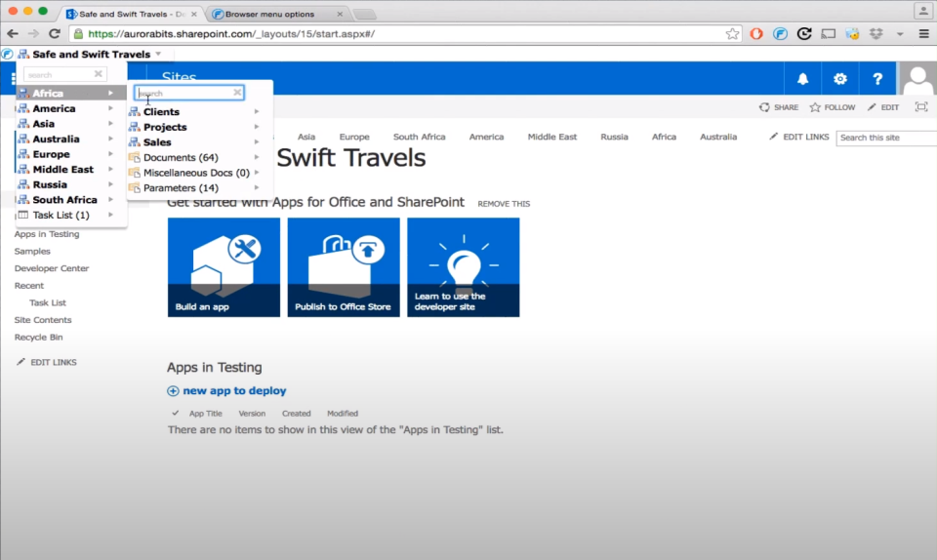This screenshot has width=937, height=560.
Task: Expand the Projects submenu arrow
Action: (x=257, y=127)
